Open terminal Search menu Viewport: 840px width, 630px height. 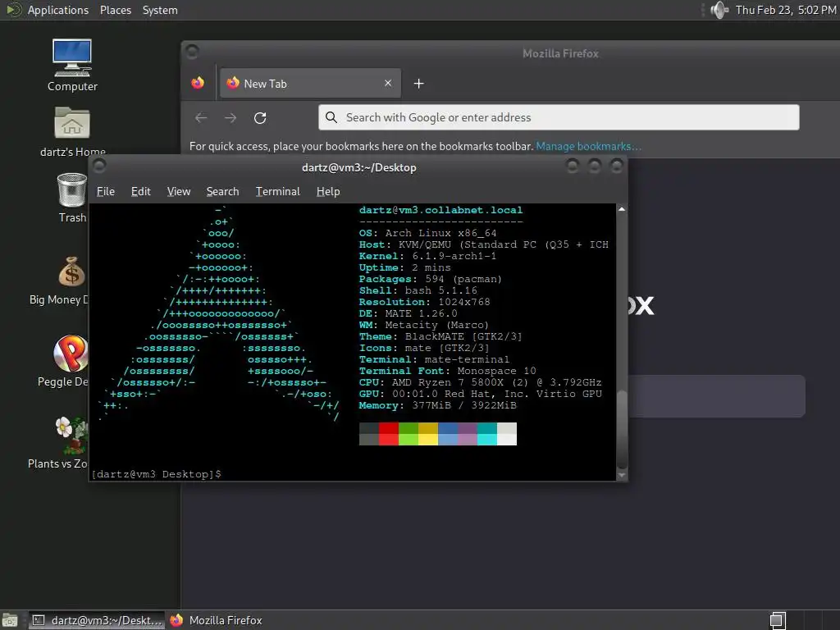(x=222, y=191)
